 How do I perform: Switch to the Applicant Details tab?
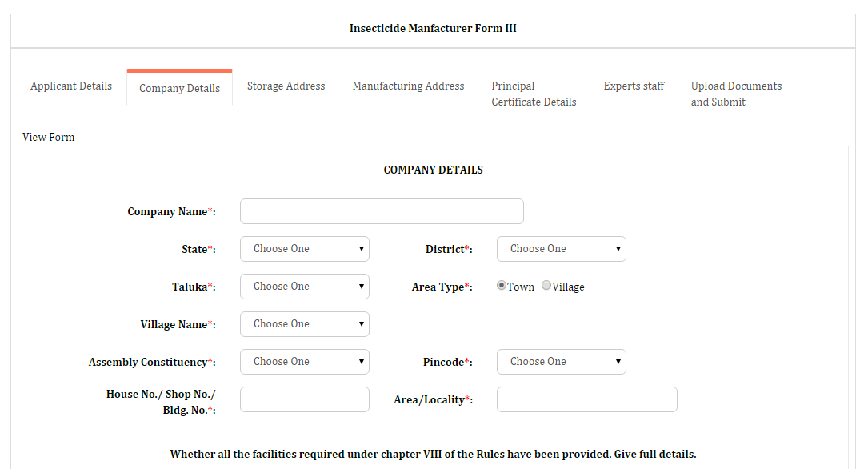[71, 86]
